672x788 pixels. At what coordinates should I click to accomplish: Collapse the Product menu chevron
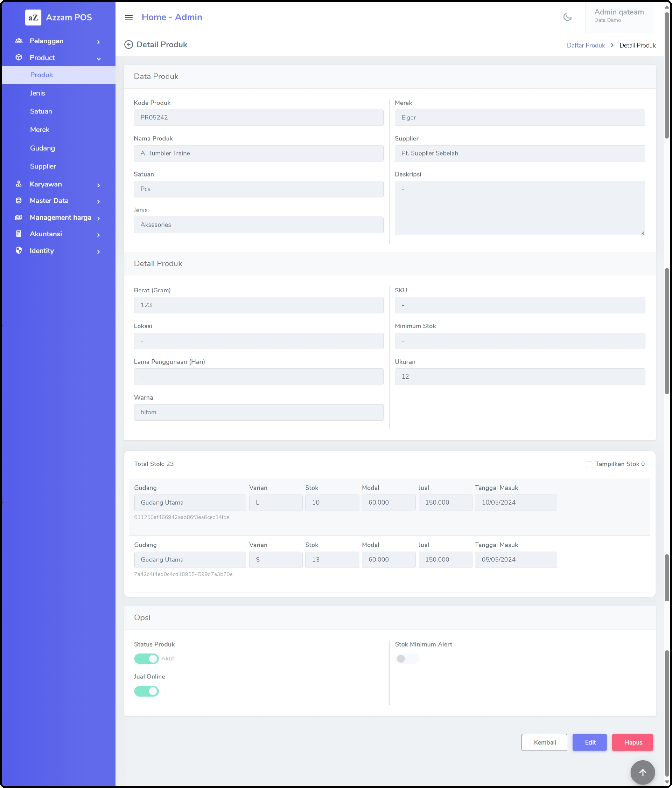click(x=99, y=58)
